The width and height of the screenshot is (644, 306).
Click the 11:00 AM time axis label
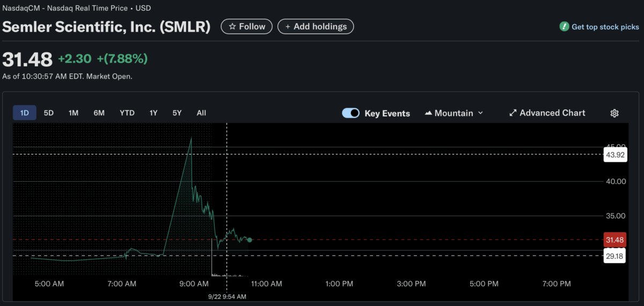pos(267,283)
